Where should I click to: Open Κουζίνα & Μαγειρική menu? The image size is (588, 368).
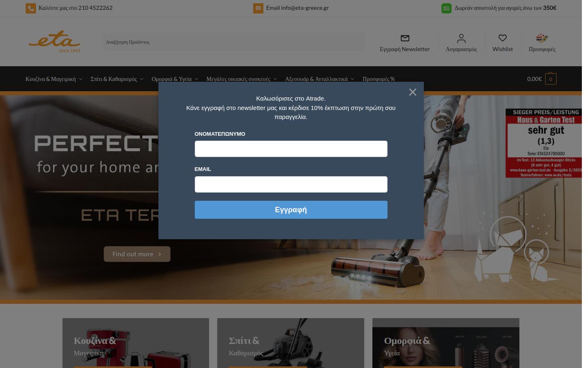point(51,79)
